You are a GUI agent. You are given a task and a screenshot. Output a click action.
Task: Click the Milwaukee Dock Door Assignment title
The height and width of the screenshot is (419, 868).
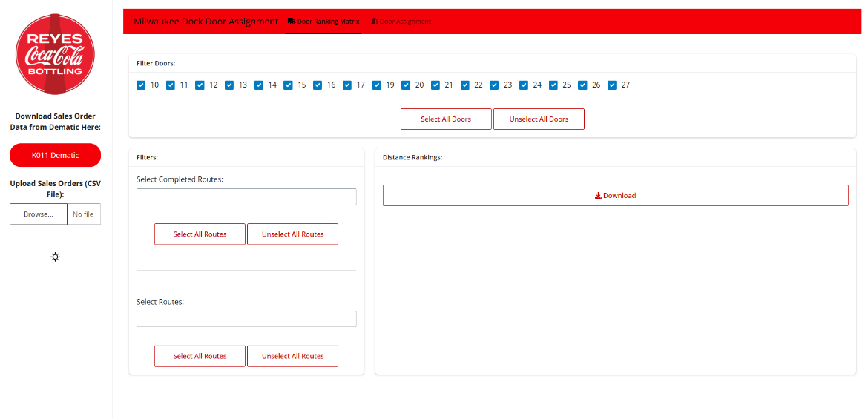tap(206, 22)
